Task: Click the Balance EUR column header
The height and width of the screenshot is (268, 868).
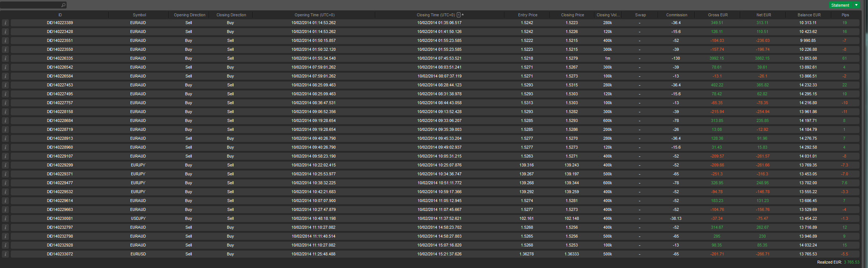Action: pos(809,15)
